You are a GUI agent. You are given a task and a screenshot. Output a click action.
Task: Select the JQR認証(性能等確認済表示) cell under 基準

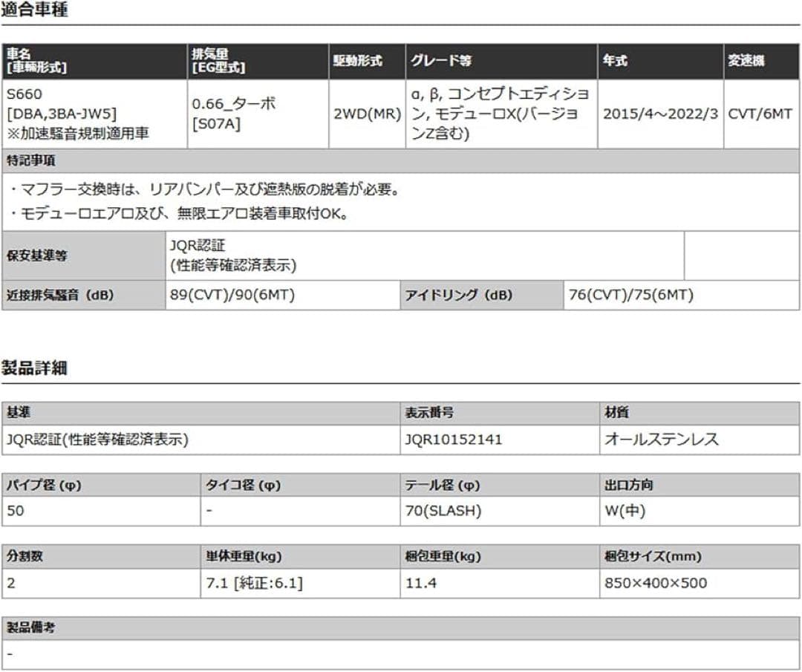point(201,440)
